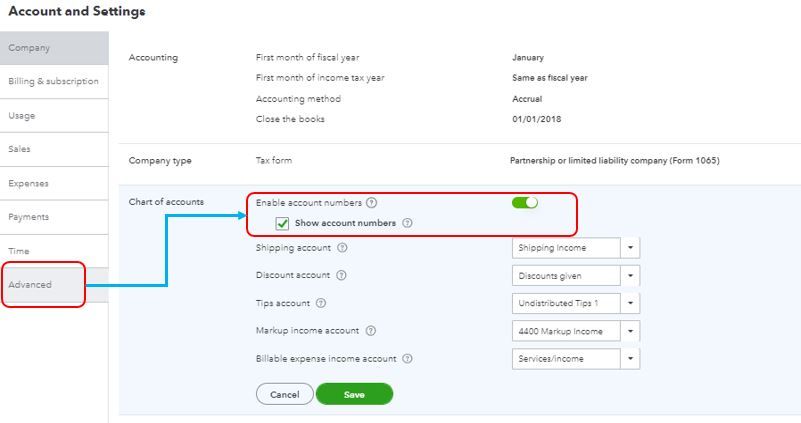Viewport: 801px width, 423px height.
Task: Select the Advanced settings tab
Action: click(30, 285)
